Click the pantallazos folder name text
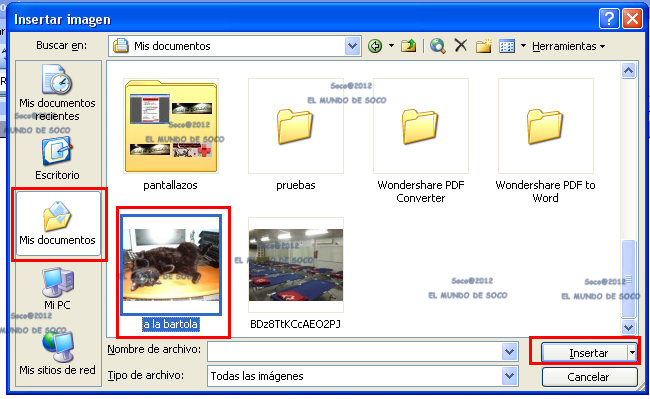650x399 pixels. pyautogui.click(x=170, y=185)
